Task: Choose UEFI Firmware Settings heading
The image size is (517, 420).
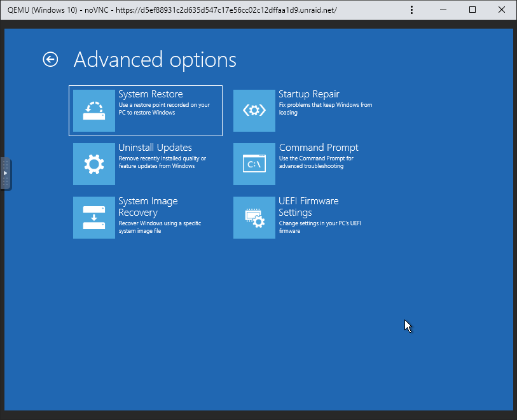Action: click(x=308, y=207)
